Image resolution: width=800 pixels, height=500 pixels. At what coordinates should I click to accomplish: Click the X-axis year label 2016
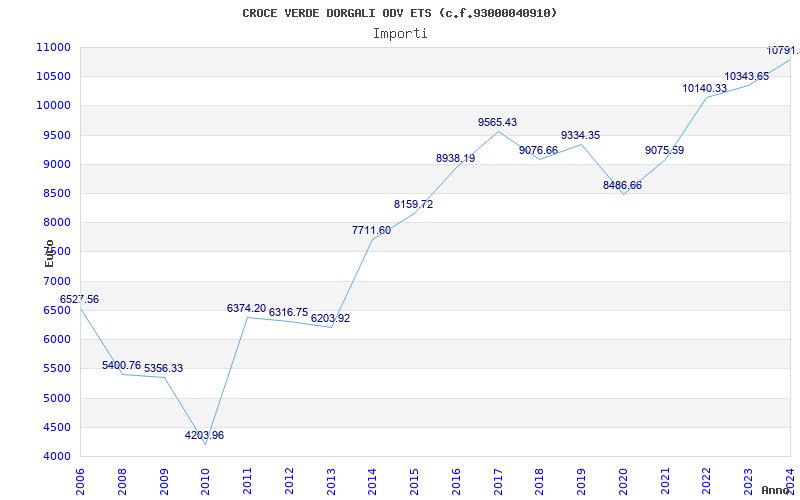tap(456, 482)
